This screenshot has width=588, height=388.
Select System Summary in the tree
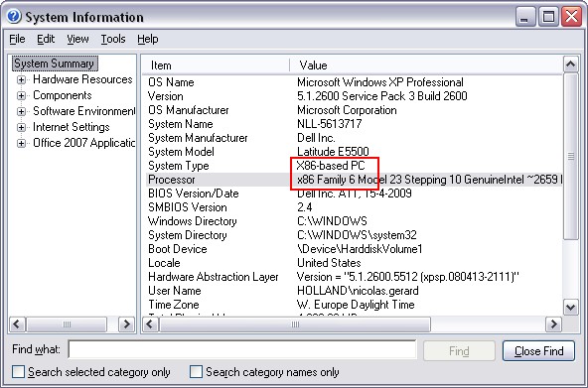(x=55, y=64)
